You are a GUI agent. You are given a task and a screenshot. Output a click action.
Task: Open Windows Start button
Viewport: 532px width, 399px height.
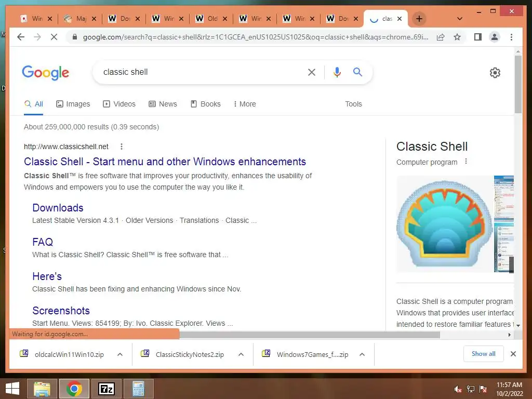point(12,389)
